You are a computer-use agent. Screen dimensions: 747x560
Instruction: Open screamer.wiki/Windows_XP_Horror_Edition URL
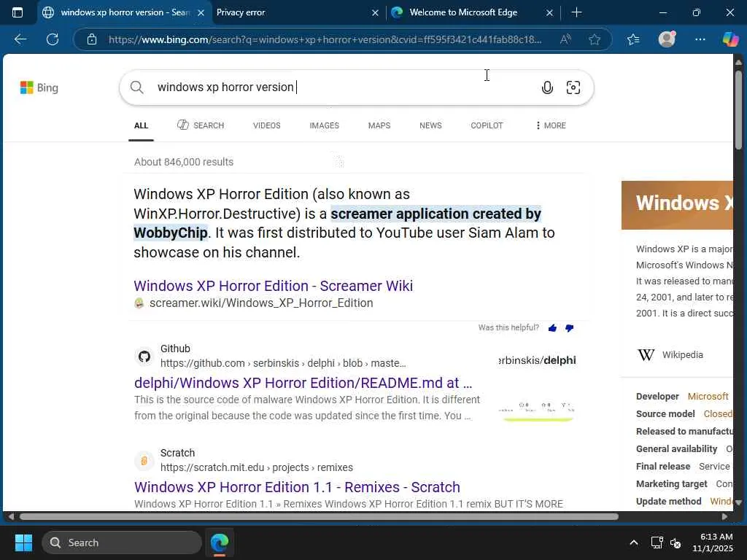click(x=261, y=303)
